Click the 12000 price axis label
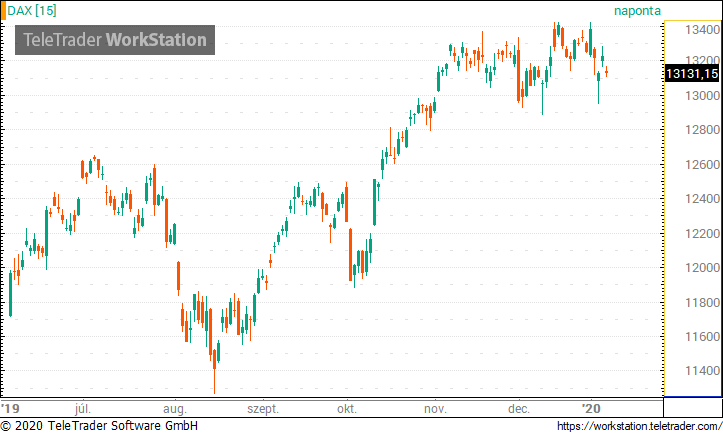The image size is (723, 435). (x=702, y=268)
